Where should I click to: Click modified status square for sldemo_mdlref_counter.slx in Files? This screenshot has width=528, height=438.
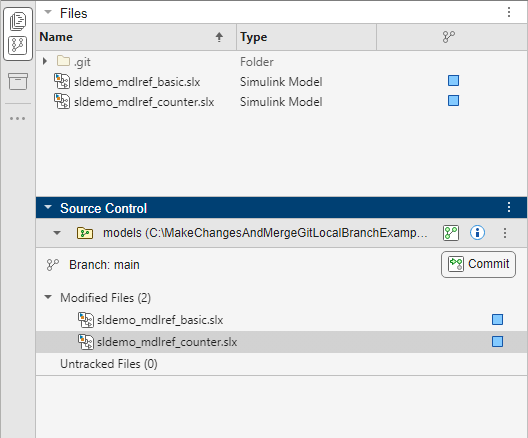click(x=453, y=101)
